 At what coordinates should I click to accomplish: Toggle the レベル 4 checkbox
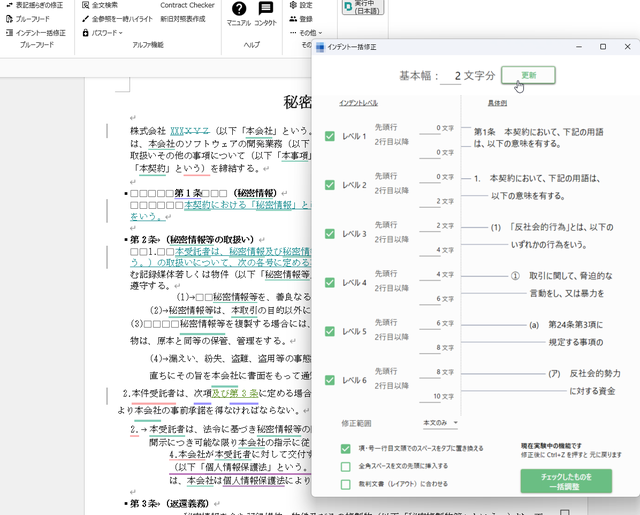coord(330,283)
